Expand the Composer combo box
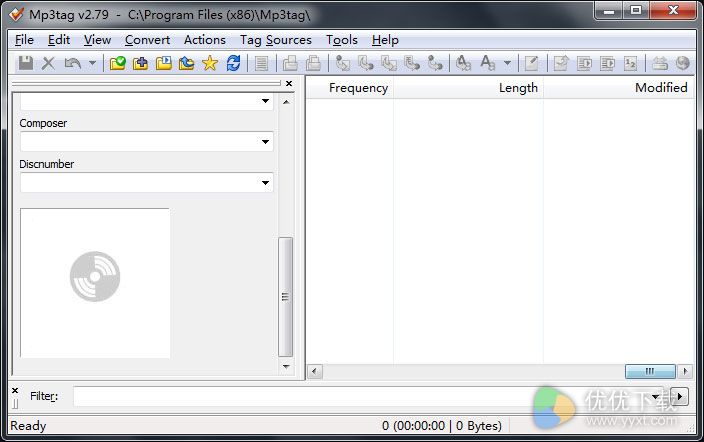The height and width of the screenshot is (442, 704). [x=265, y=142]
